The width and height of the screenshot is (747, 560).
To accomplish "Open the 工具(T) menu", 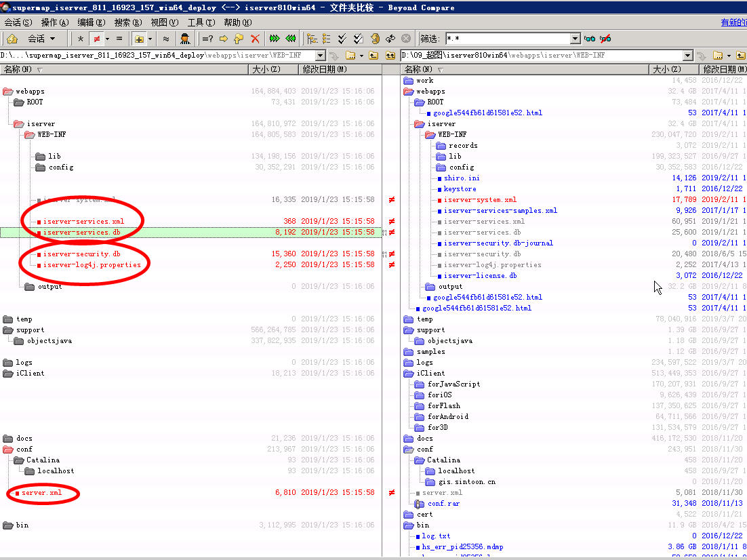I will pos(201,22).
